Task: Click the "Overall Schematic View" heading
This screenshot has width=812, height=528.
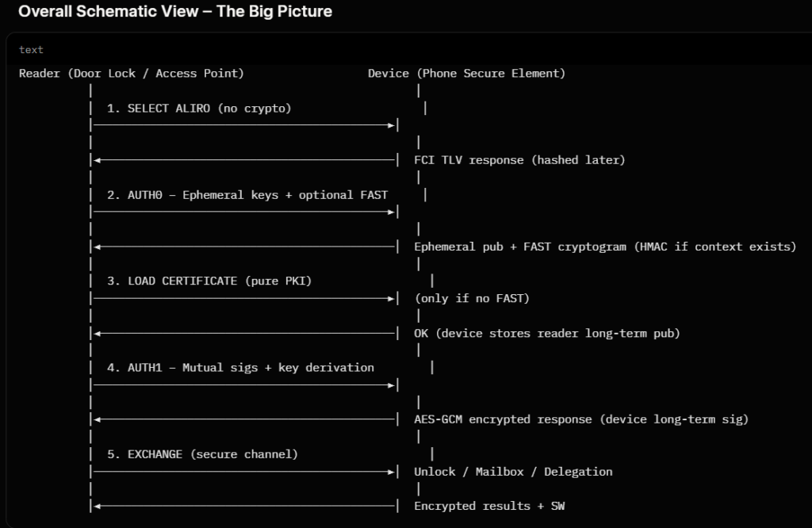Action: (175, 12)
